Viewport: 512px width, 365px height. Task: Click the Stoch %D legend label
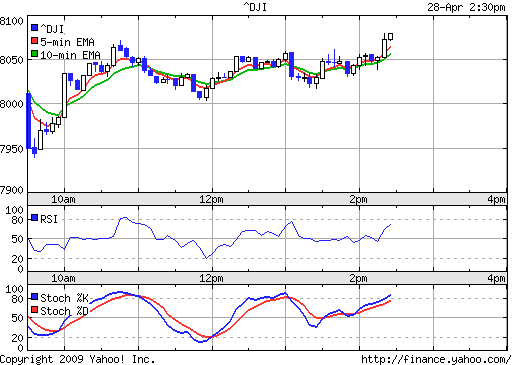(x=64, y=311)
